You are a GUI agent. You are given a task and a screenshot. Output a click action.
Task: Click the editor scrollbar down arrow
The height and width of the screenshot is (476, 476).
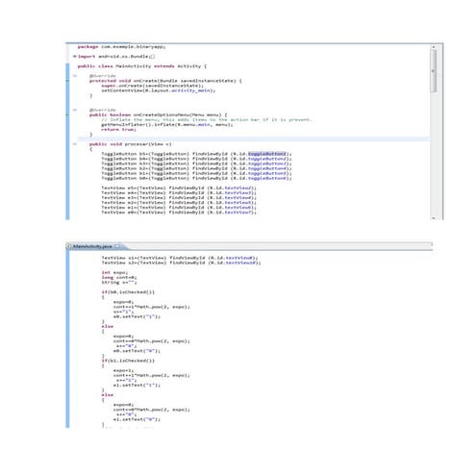click(434, 218)
